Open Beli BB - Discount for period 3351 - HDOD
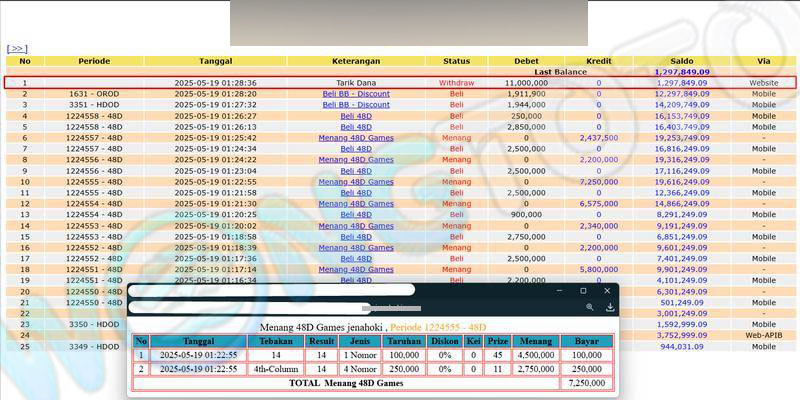 [x=356, y=105]
